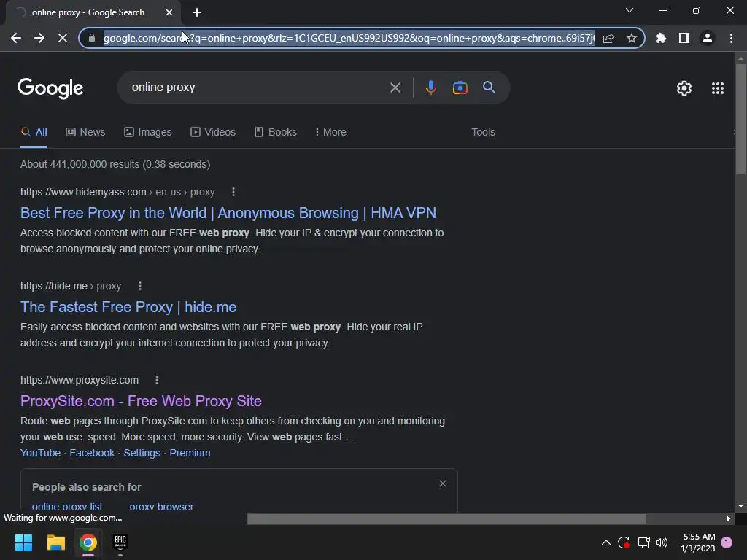The width and height of the screenshot is (747, 560).
Task: Open the Facebook sitelink under ProxySite
Action: 92,453
